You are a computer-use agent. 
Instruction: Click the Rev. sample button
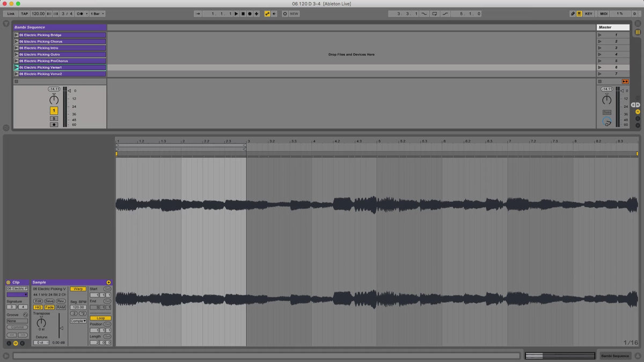pyautogui.click(x=61, y=301)
